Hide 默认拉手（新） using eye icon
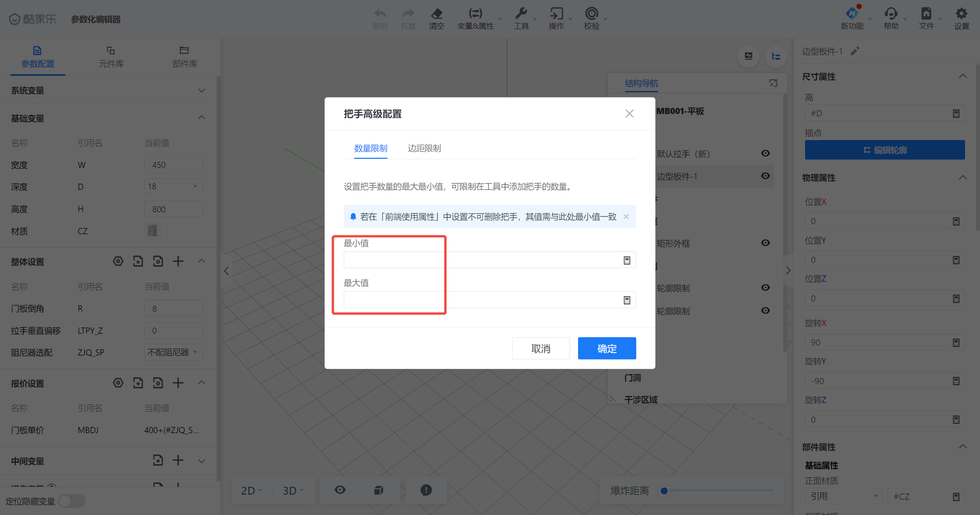Image resolution: width=980 pixels, height=515 pixels. click(765, 153)
